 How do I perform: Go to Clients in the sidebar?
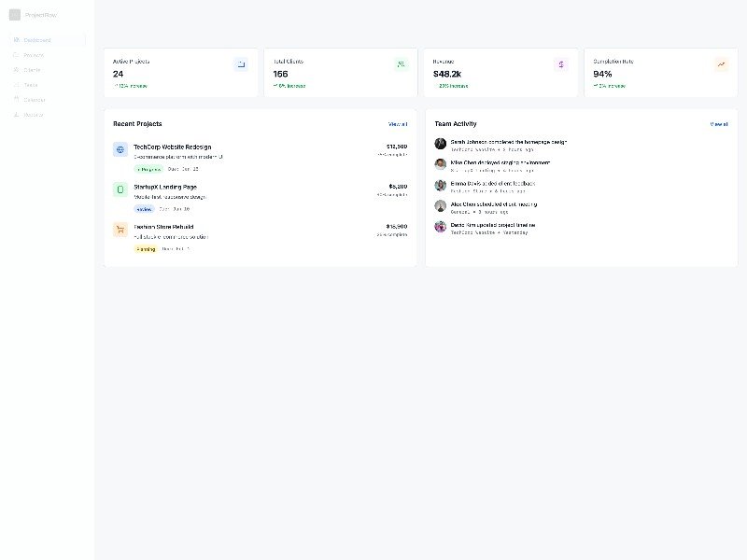coord(32,70)
